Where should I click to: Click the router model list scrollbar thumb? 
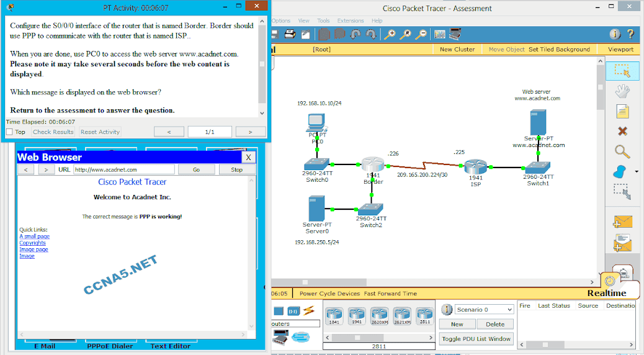click(x=357, y=338)
